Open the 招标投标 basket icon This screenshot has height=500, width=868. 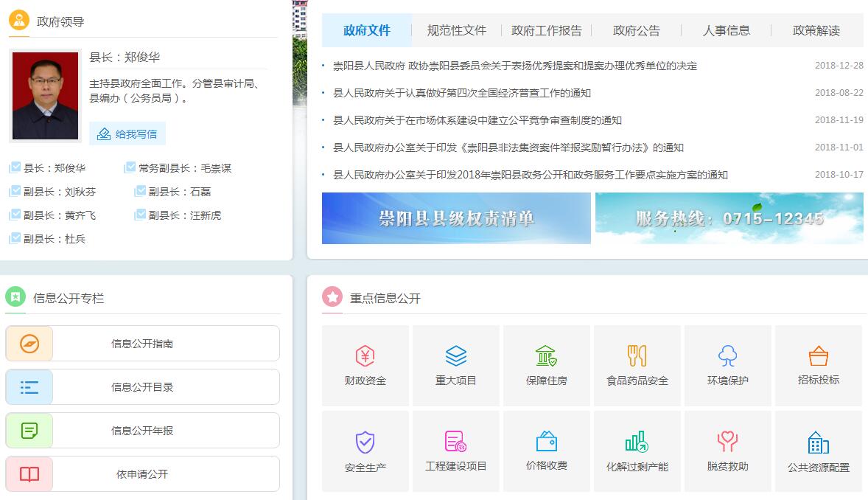(818, 356)
